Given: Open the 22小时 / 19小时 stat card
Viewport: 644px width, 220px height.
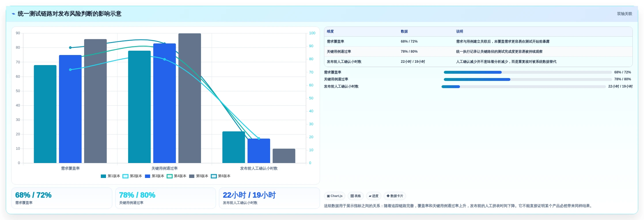Looking at the screenshot, I should [269, 198].
